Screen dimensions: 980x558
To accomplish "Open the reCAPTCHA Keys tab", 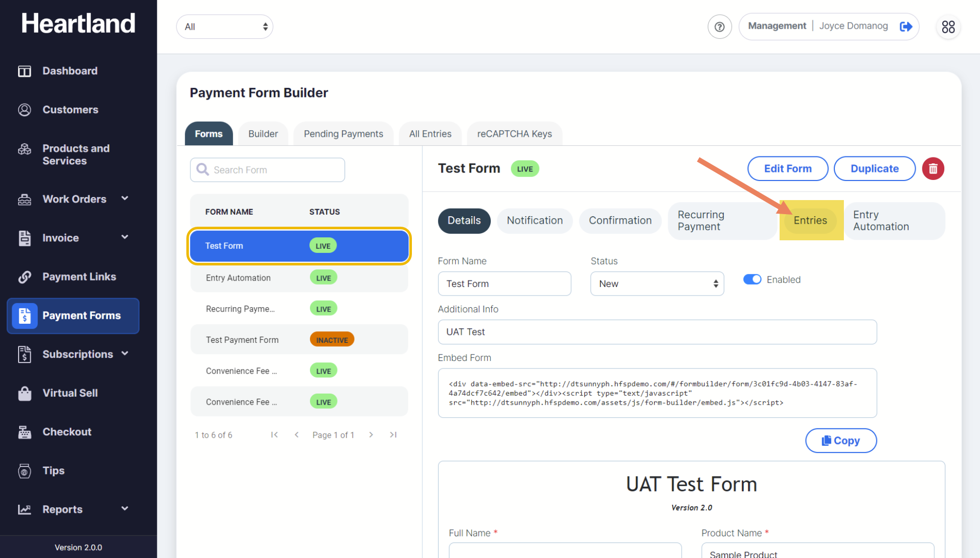I will (514, 134).
